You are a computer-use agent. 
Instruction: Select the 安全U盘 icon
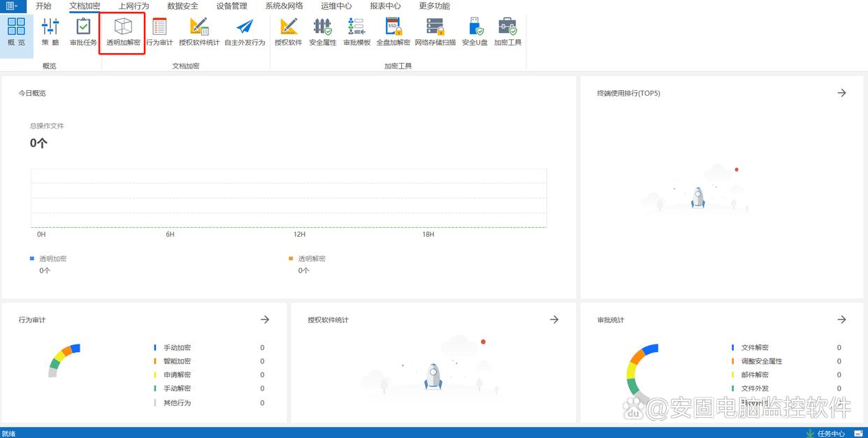pyautogui.click(x=475, y=32)
